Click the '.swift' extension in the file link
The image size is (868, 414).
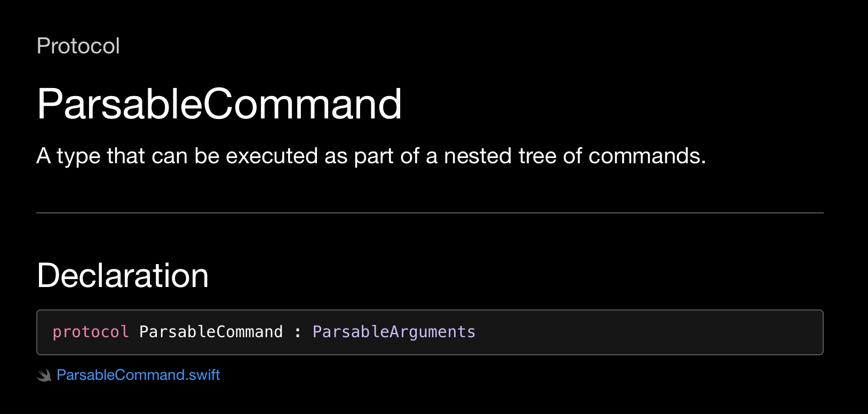point(203,375)
